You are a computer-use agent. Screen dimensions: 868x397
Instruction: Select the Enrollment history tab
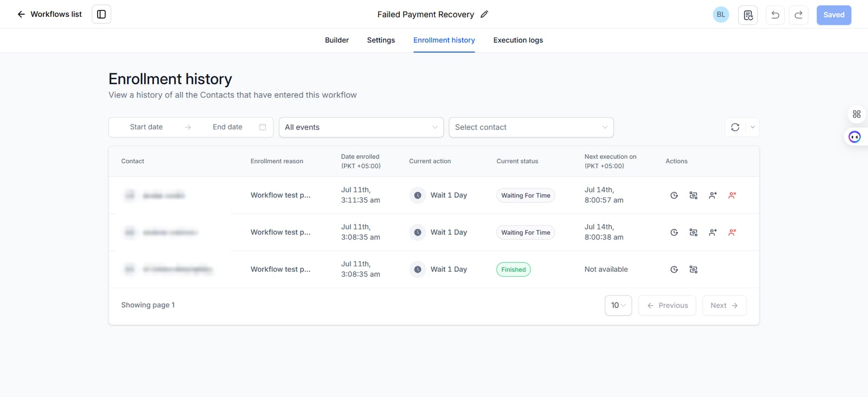coord(444,40)
